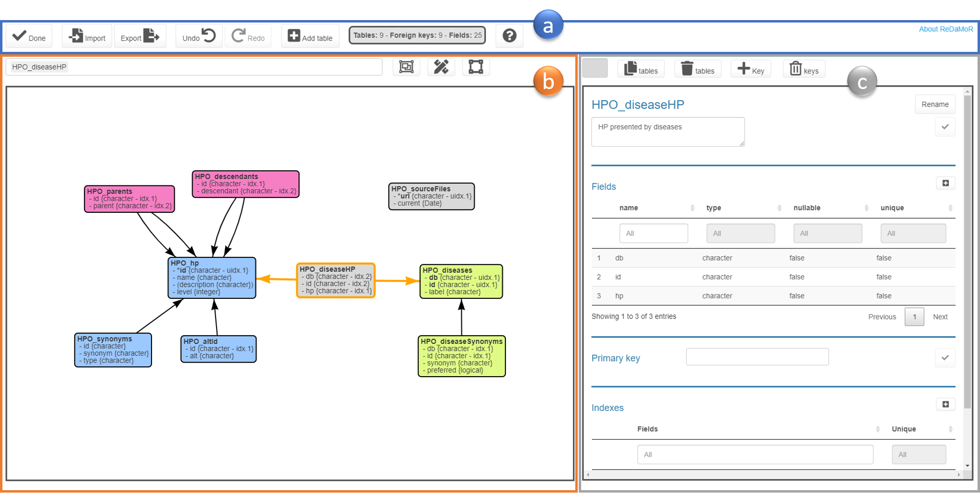Image resolution: width=980 pixels, height=497 pixels.
Task: Export the data model
Action: point(140,36)
